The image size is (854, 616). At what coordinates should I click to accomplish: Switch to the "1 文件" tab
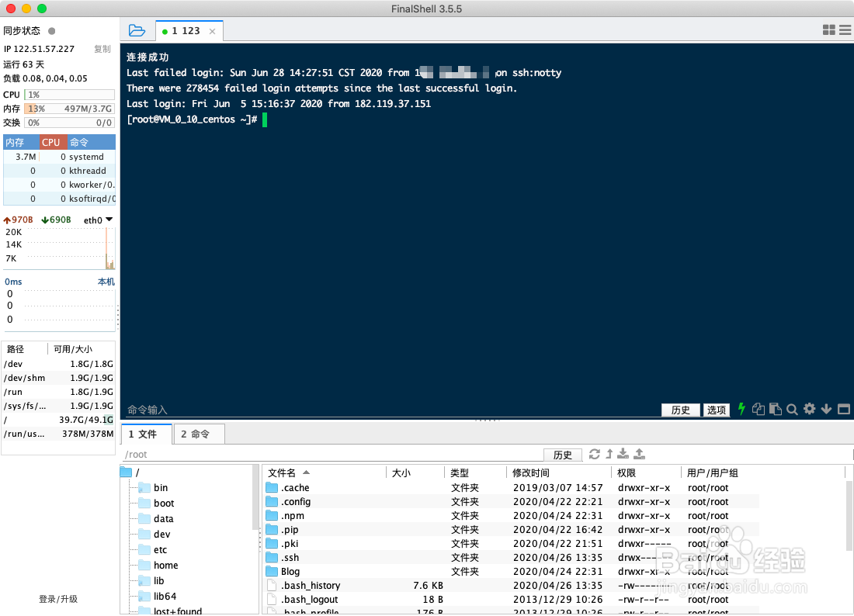pos(147,434)
